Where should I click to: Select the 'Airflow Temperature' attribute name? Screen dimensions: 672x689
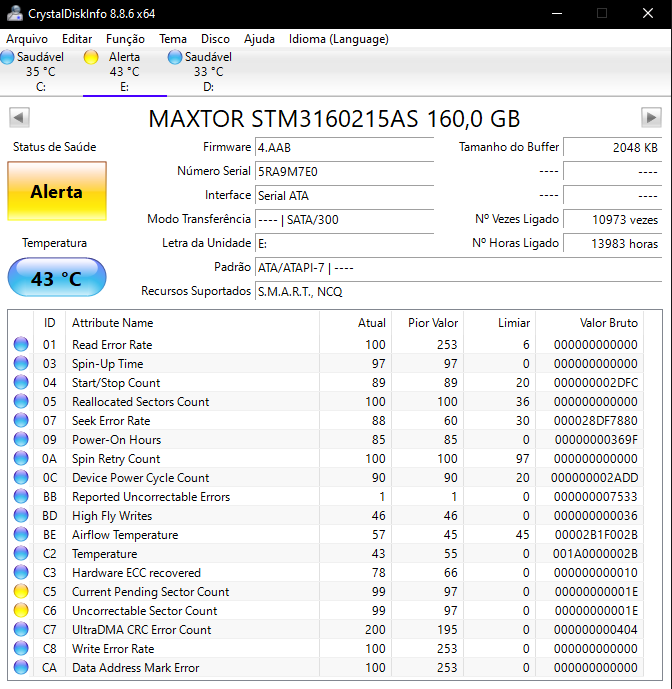pyautogui.click(x=125, y=535)
